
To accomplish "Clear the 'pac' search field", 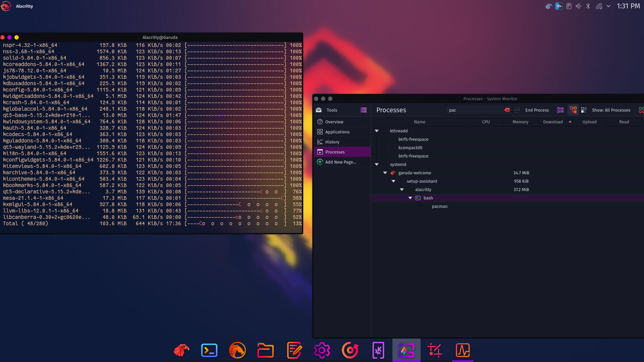I will 507,110.
